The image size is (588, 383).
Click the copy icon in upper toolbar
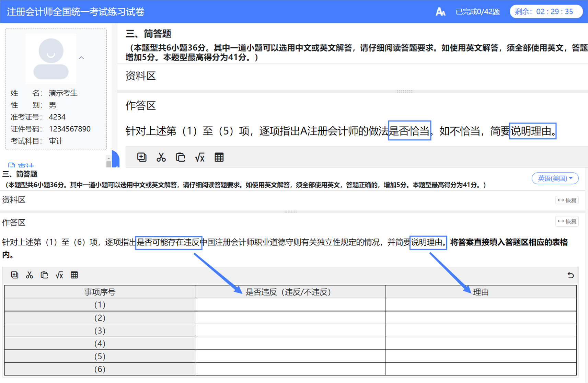(181, 158)
